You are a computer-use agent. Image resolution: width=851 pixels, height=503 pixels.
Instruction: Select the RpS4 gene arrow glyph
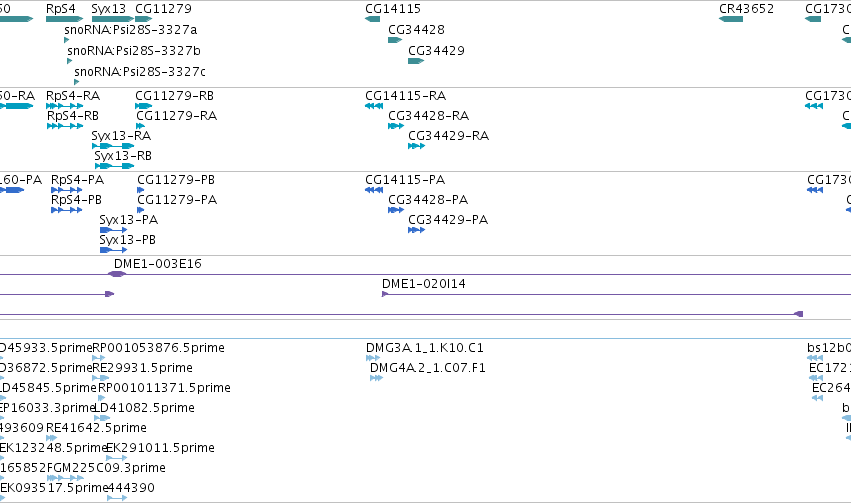65,19
